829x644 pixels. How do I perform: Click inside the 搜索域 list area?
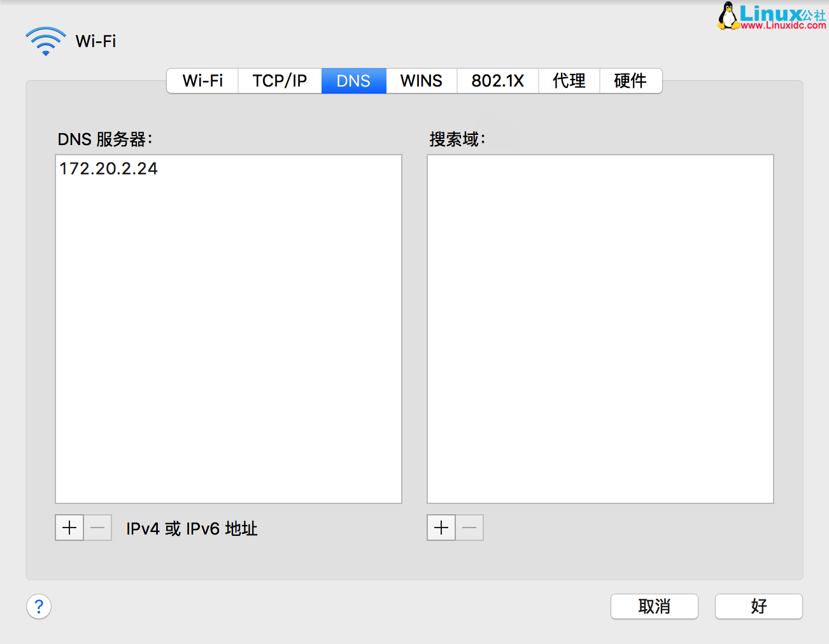[x=599, y=328]
